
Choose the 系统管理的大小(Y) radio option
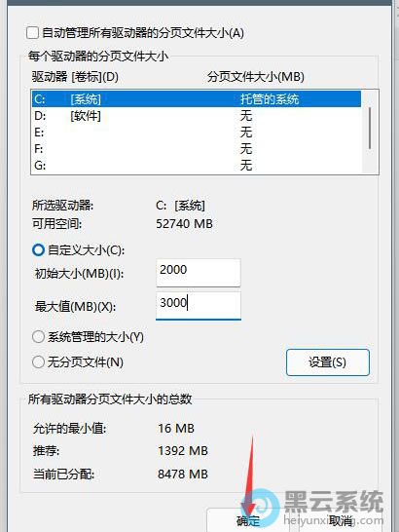point(38,337)
